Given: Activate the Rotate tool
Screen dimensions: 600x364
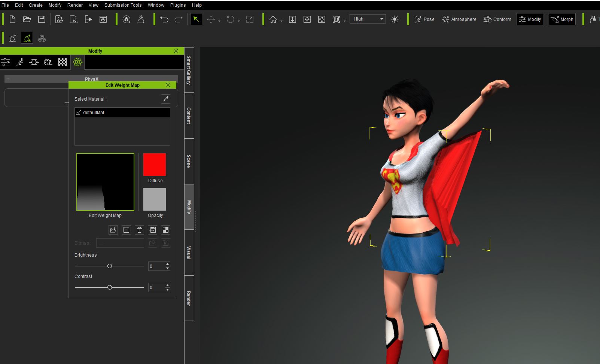Looking at the screenshot, I should pyautogui.click(x=230, y=19).
